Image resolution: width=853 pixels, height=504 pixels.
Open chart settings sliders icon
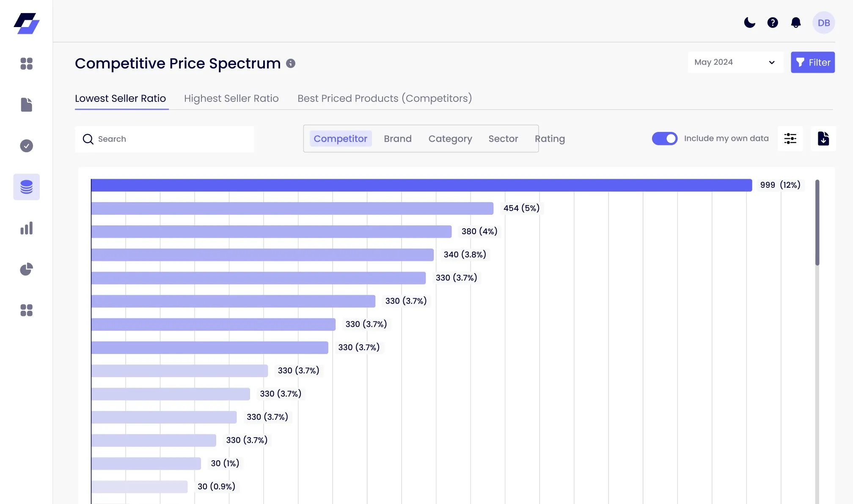coord(790,139)
